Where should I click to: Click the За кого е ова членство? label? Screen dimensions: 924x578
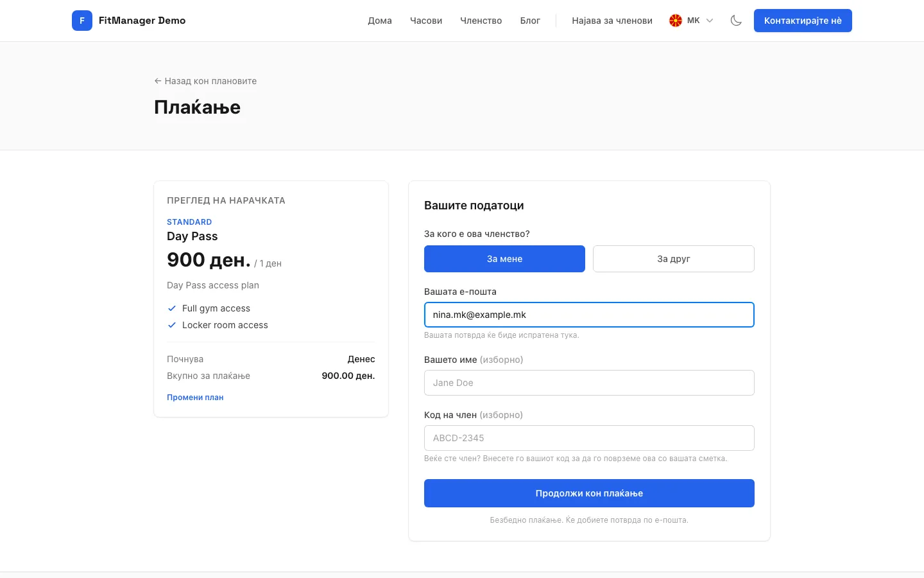pyautogui.click(x=477, y=234)
